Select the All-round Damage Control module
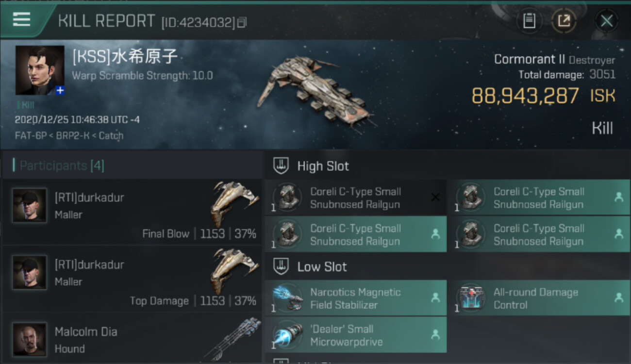This screenshot has height=364, width=631. tap(539, 298)
